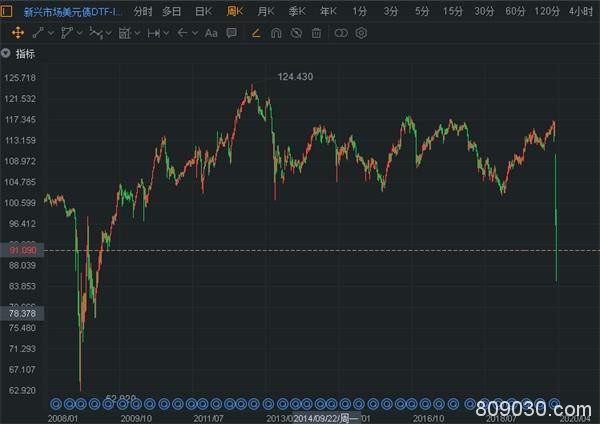Switch to the 日K daily chart tab

[x=203, y=11]
